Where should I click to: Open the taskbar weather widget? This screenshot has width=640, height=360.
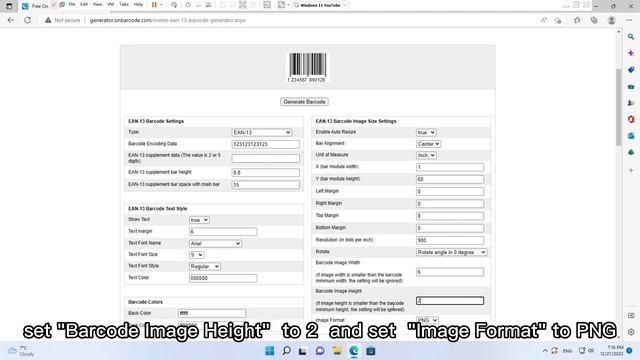coord(21,351)
